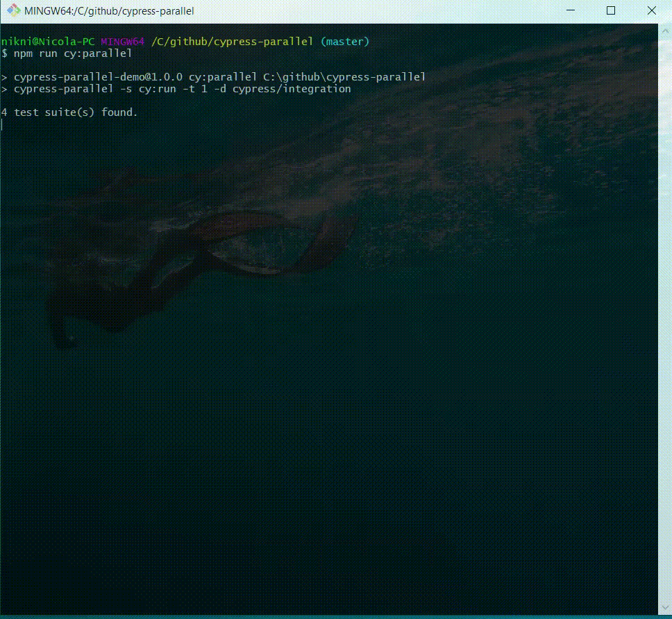Click the vertical scrollbar track
672x619 pixels.
point(664,312)
